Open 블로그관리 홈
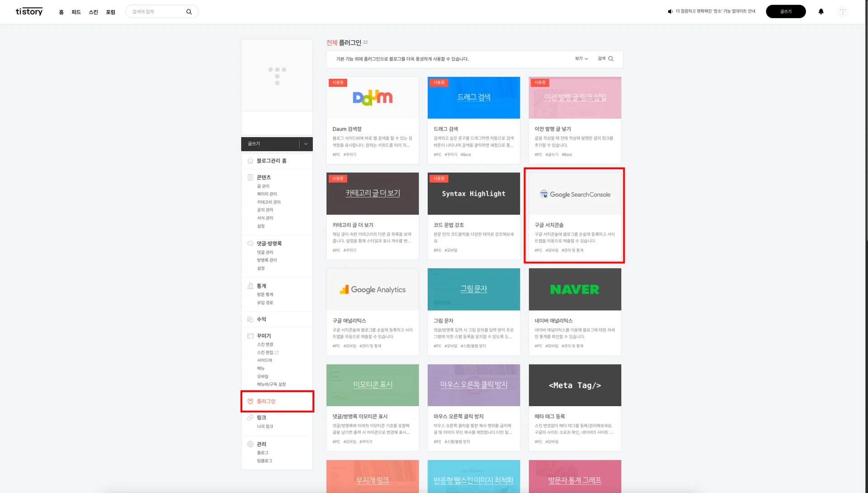Viewport: 868px width, 493px height. click(272, 161)
